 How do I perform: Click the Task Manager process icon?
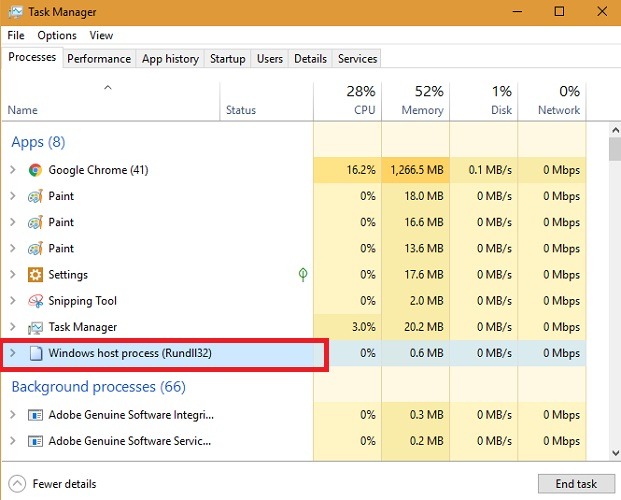click(36, 327)
